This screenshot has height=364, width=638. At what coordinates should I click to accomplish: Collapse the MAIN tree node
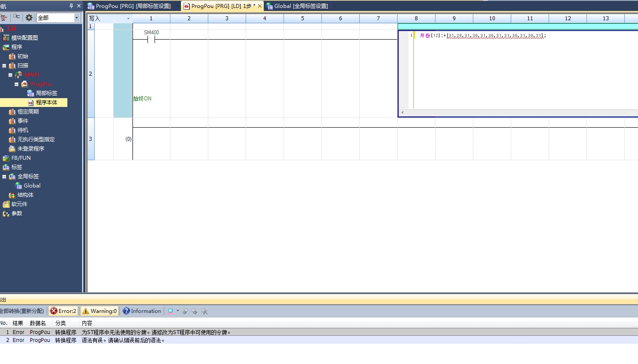coord(11,75)
